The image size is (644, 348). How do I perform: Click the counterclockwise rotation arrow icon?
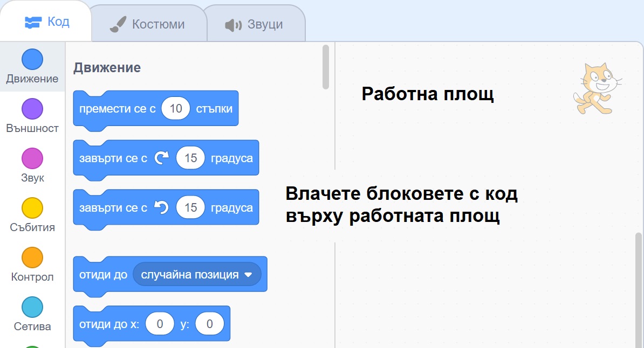pyautogui.click(x=161, y=207)
